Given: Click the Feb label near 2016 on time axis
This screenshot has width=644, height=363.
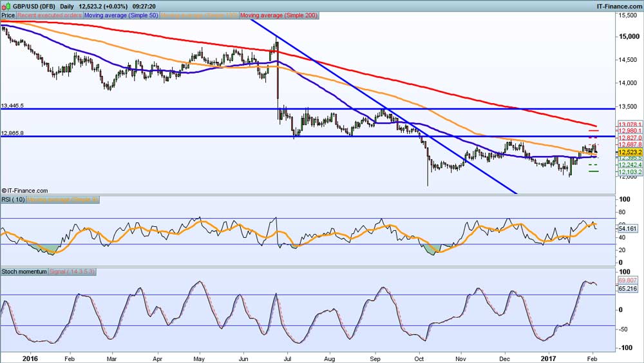Looking at the screenshot, I should coord(70,358).
